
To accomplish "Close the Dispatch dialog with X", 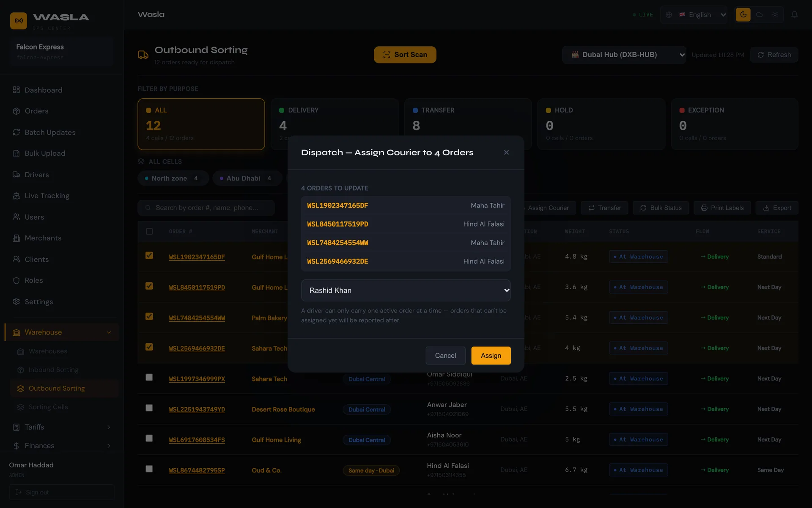I will pyautogui.click(x=506, y=152).
